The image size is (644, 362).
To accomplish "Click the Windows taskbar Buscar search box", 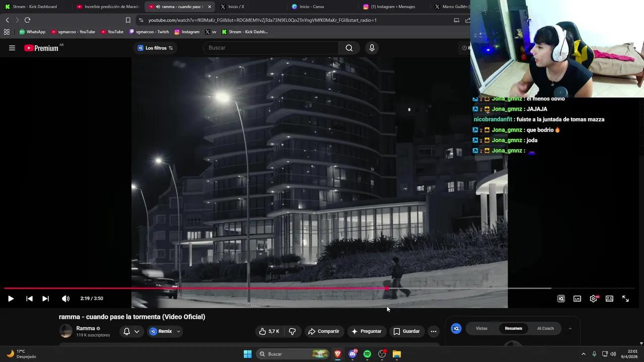I will (x=293, y=354).
